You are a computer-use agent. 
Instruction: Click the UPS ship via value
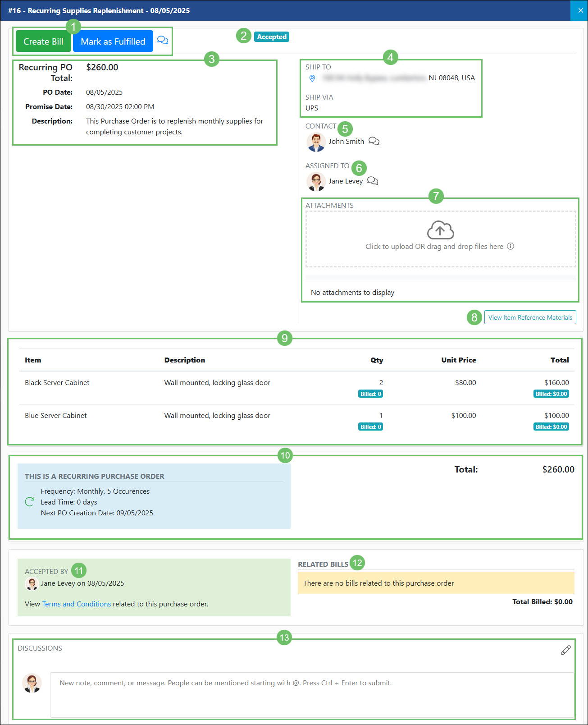(x=312, y=108)
